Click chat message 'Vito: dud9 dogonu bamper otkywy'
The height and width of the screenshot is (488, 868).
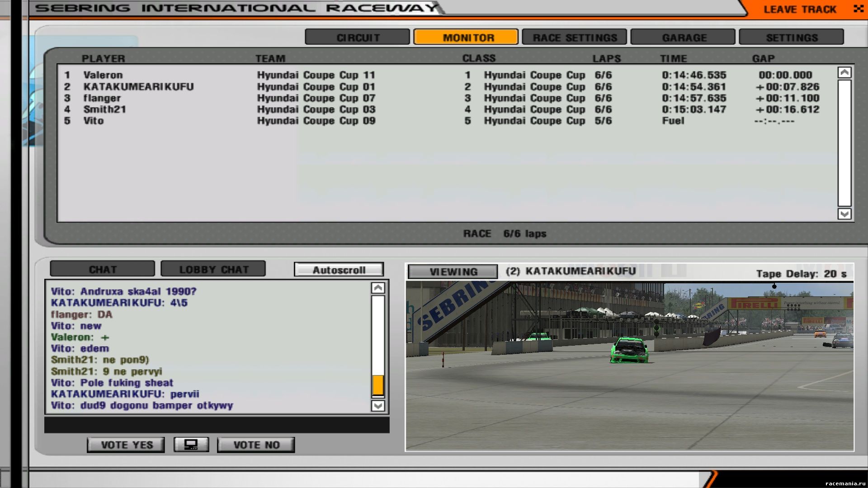(x=142, y=405)
